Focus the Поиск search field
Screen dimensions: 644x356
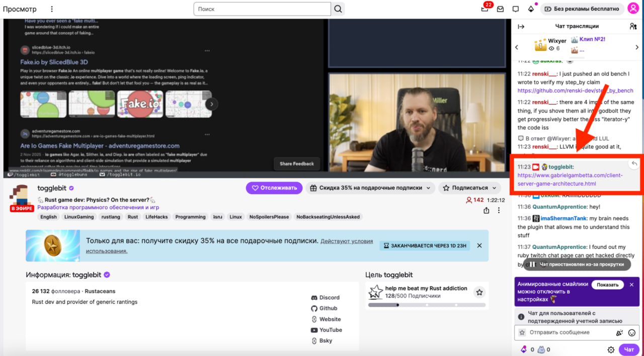coord(262,9)
